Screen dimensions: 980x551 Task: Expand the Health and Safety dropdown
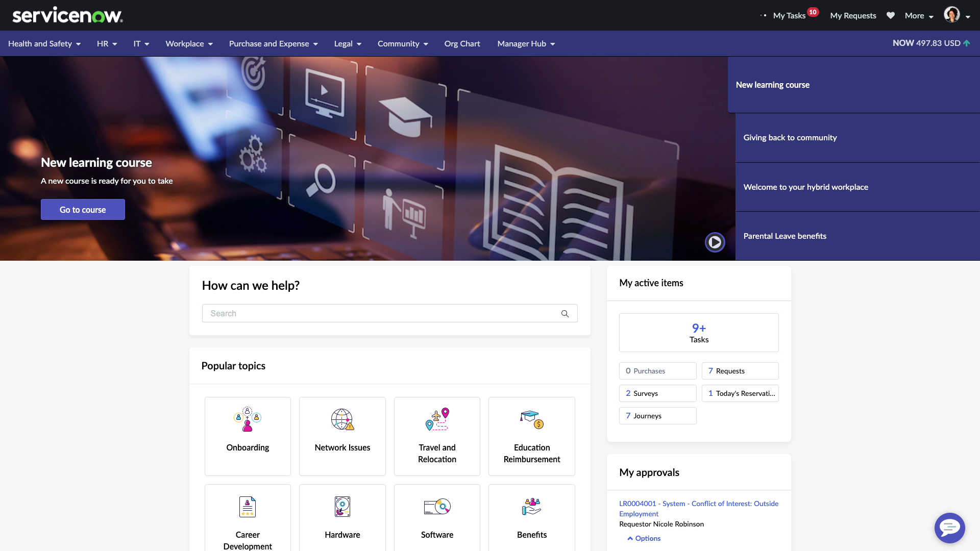(x=43, y=43)
